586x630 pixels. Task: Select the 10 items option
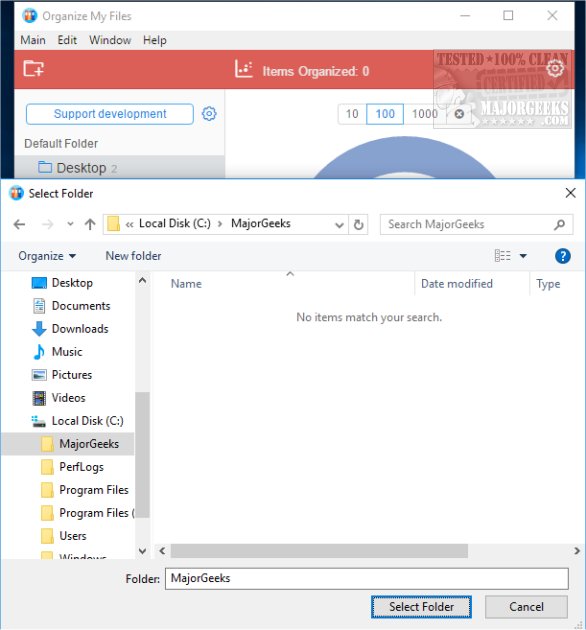(x=352, y=114)
